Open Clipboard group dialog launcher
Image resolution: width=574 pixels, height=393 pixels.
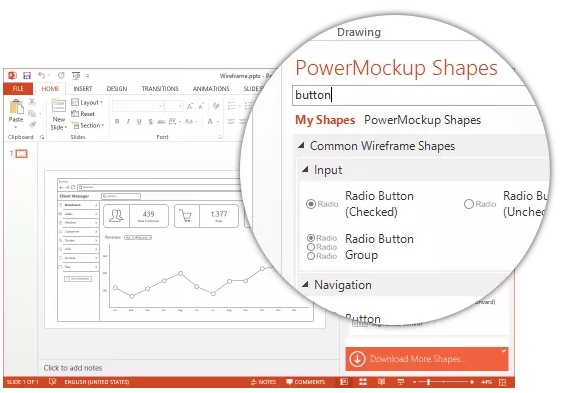click(x=42, y=137)
